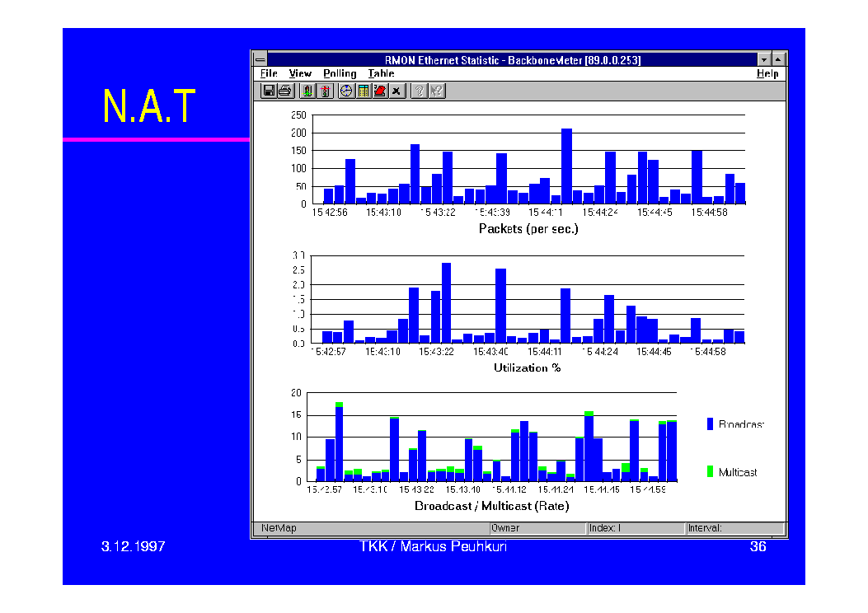Click the Save floppy disk icon
The width and height of the screenshot is (868, 613).
pyautogui.click(x=269, y=91)
